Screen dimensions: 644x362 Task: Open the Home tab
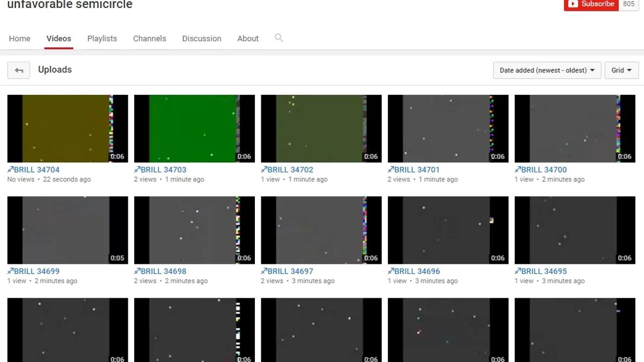[x=20, y=39]
